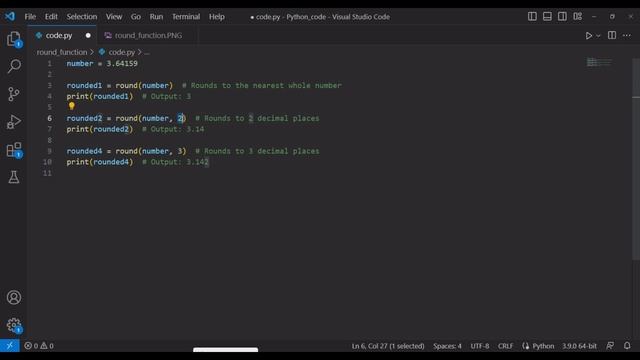The width and height of the screenshot is (640, 360).
Task: Click 3.64159 value on line 1
Action: pos(122,64)
